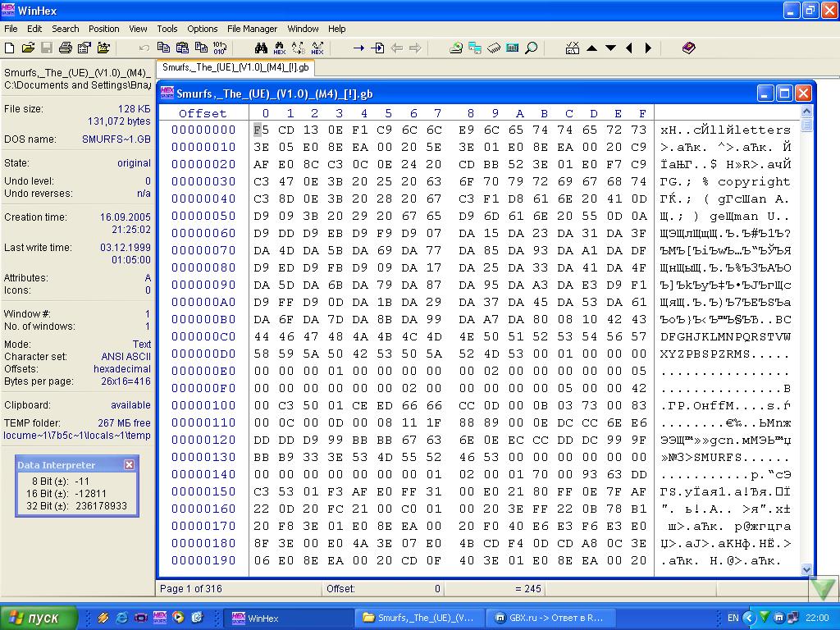Open the View menu
The width and height of the screenshot is (840, 630).
click(138, 29)
